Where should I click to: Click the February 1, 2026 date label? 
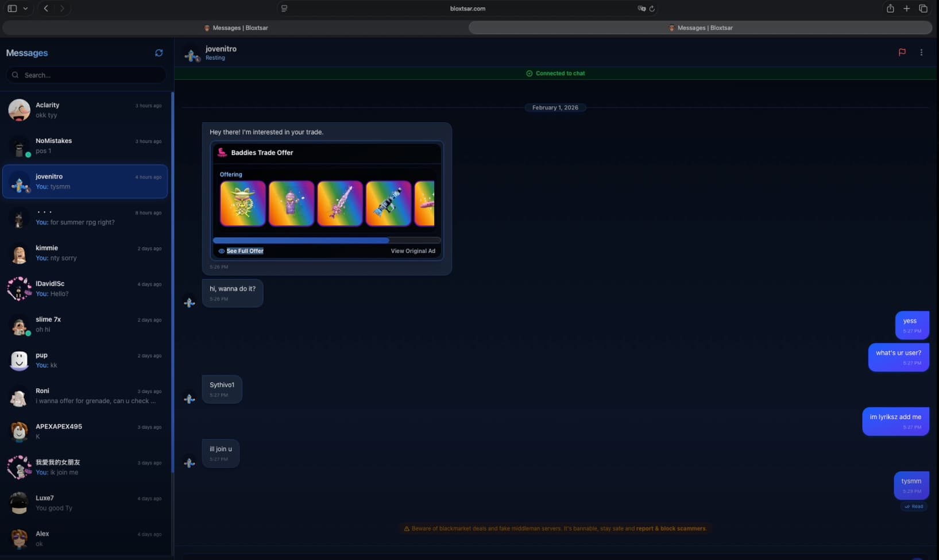pos(555,107)
